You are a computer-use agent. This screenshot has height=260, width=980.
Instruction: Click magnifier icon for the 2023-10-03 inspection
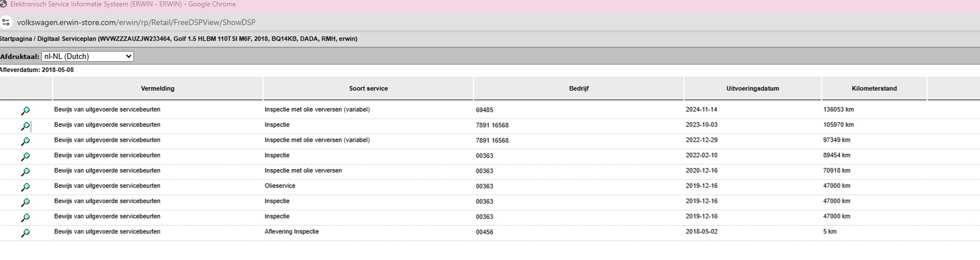(x=25, y=126)
